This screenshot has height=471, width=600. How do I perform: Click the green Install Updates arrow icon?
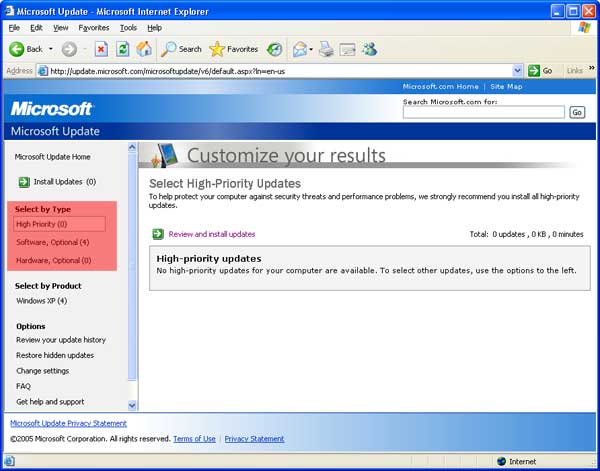23,182
